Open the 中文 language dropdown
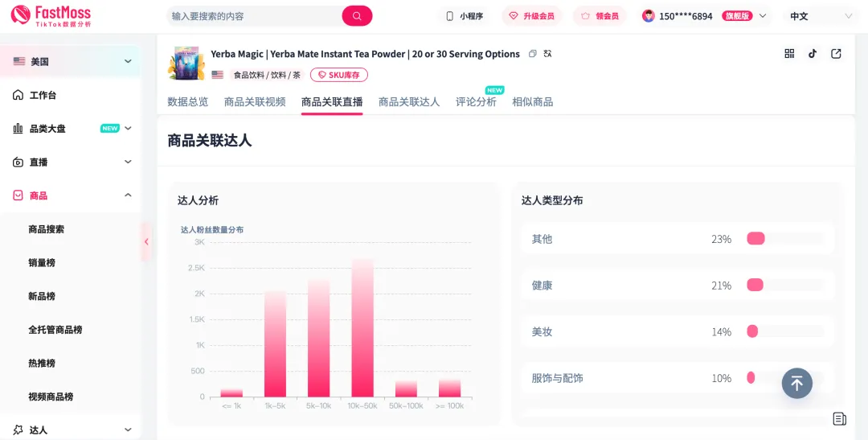Screen dimensions: 868x440 click(821, 16)
